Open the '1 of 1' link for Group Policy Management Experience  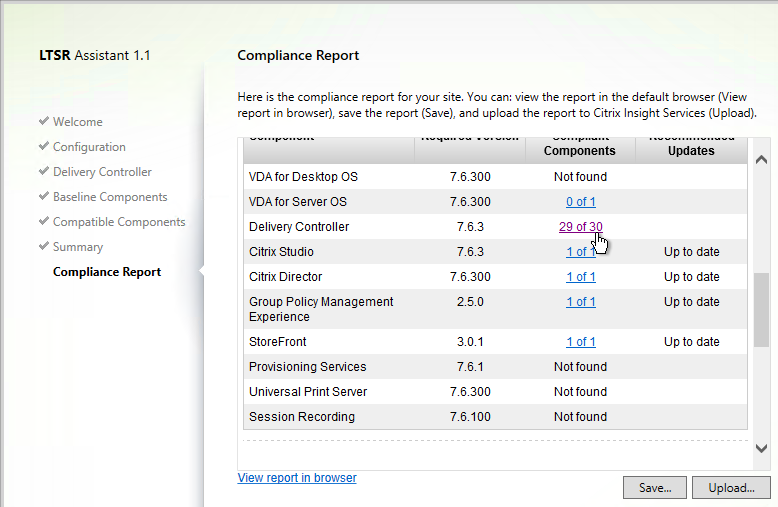581,302
